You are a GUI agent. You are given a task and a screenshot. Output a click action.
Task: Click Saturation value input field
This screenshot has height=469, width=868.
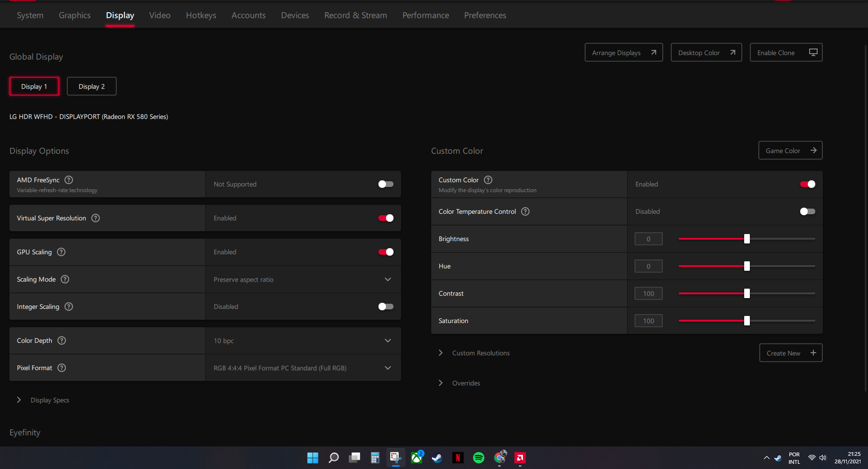(649, 321)
